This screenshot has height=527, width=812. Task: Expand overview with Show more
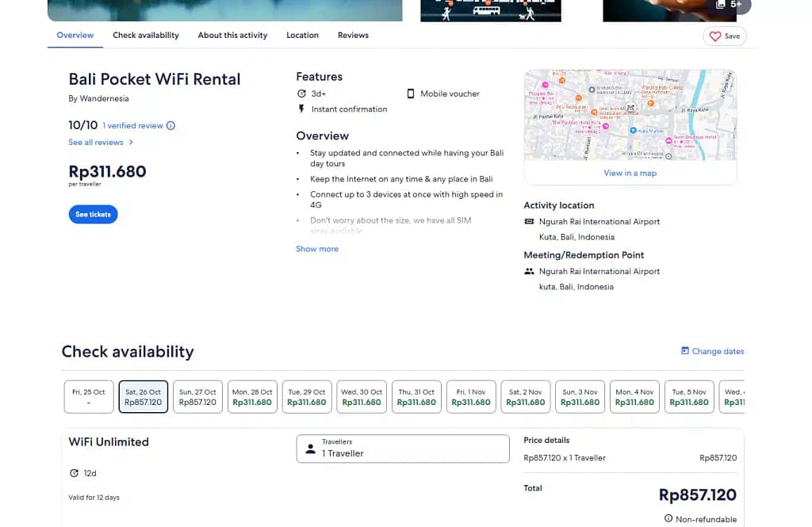click(317, 249)
